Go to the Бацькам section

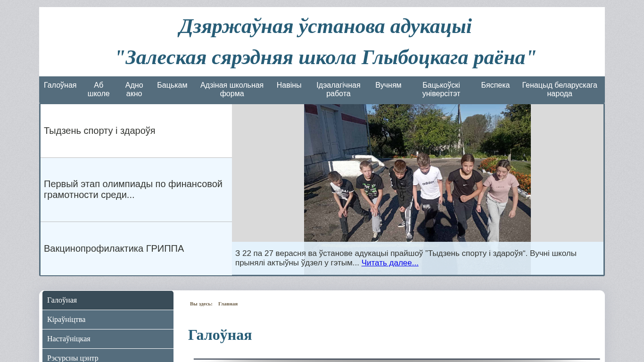(x=172, y=85)
